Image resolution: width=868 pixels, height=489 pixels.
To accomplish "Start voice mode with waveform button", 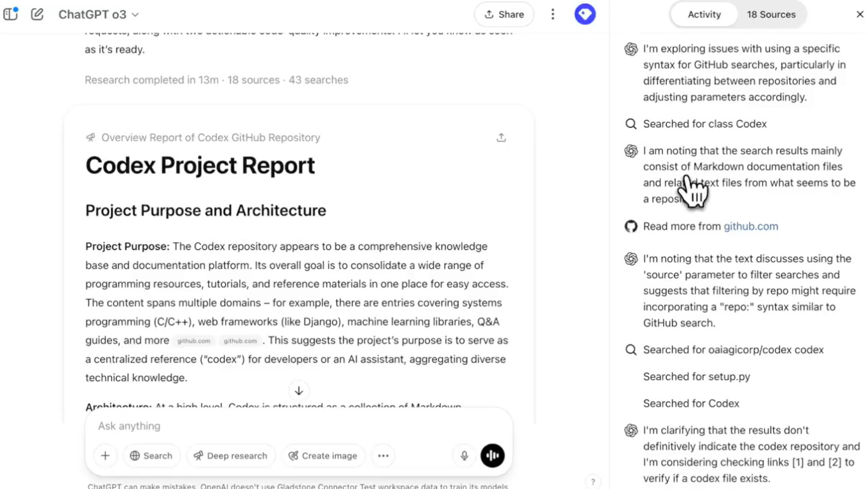I will [x=493, y=456].
